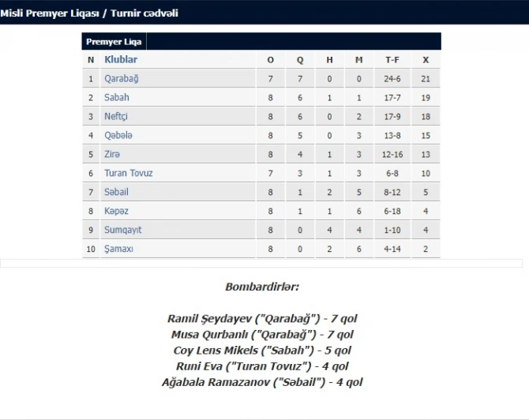
Task: Open the Kəpəz club page
Action: (x=116, y=211)
